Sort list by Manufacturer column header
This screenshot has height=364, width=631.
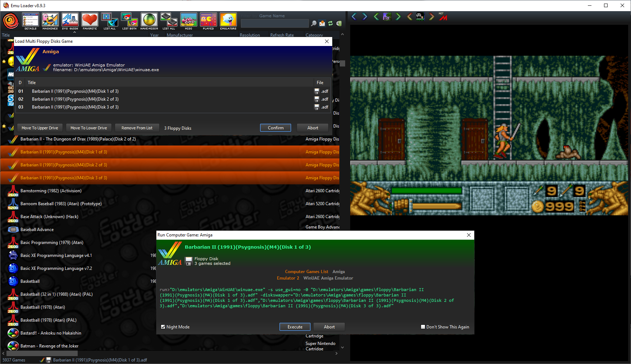tap(180, 35)
